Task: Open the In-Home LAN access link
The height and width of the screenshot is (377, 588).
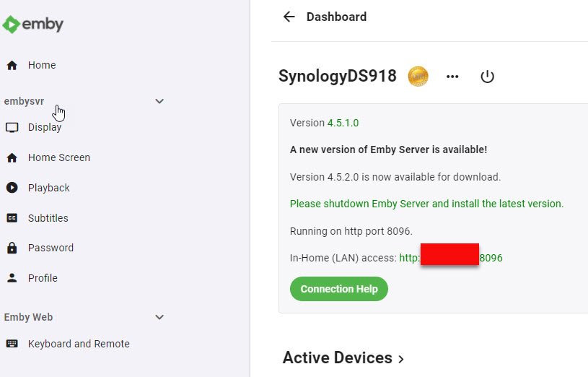Action: [451, 257]
